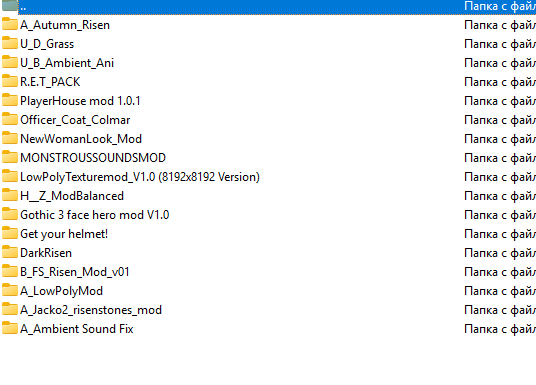This screenshot has width=536, height=385.
Task: Click the MONSTROUSSOUNDSMOD folder icon
Action: [10, 158]
